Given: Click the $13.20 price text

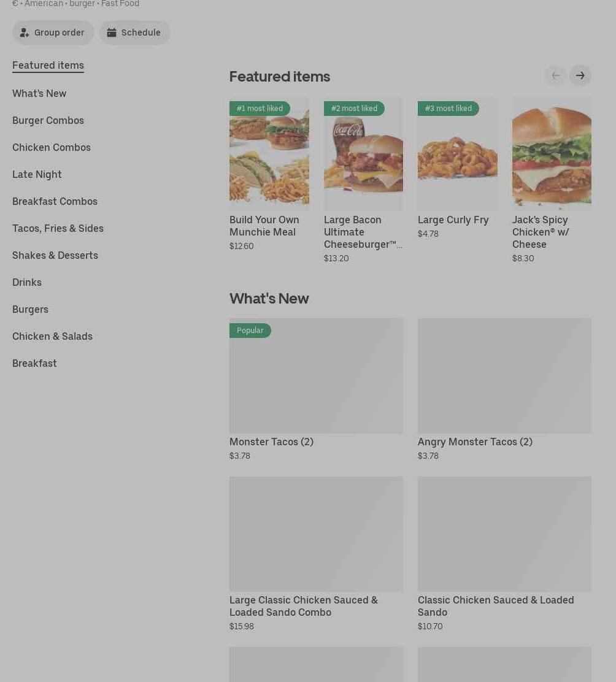Looking at the screenshot, I should click(336, 258).
